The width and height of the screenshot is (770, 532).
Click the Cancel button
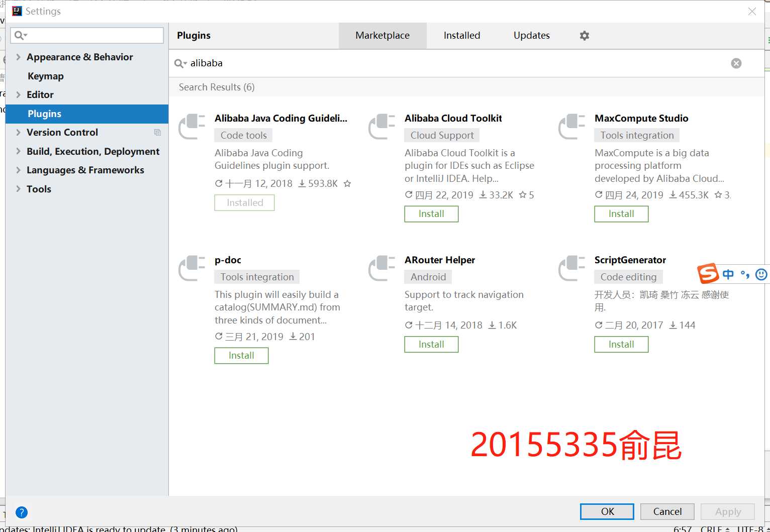point(667,511)
